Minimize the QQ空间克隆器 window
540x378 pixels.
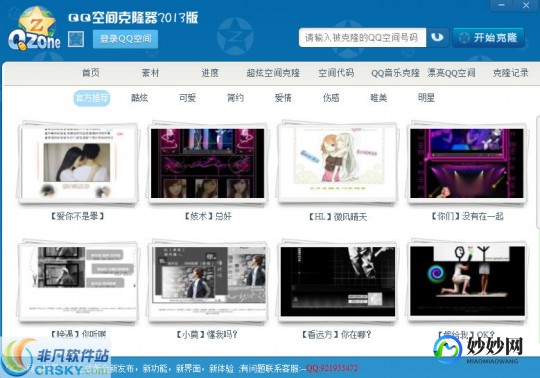501,5
